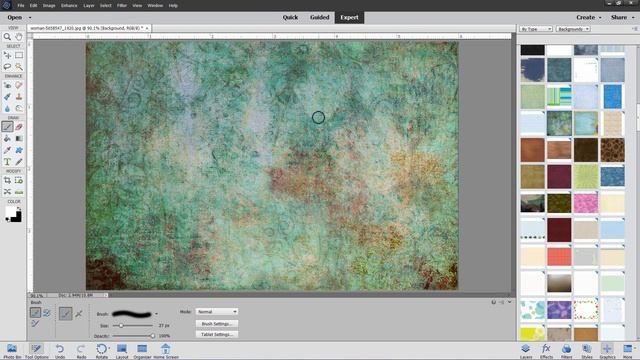Select the Spot Healing Brush tool
Screen dimensions: 640x360
(x=19, y=85)
